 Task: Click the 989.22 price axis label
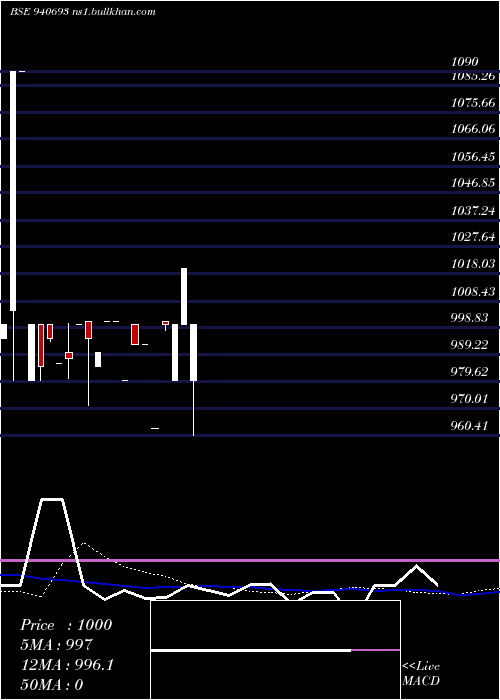(469, 345)
